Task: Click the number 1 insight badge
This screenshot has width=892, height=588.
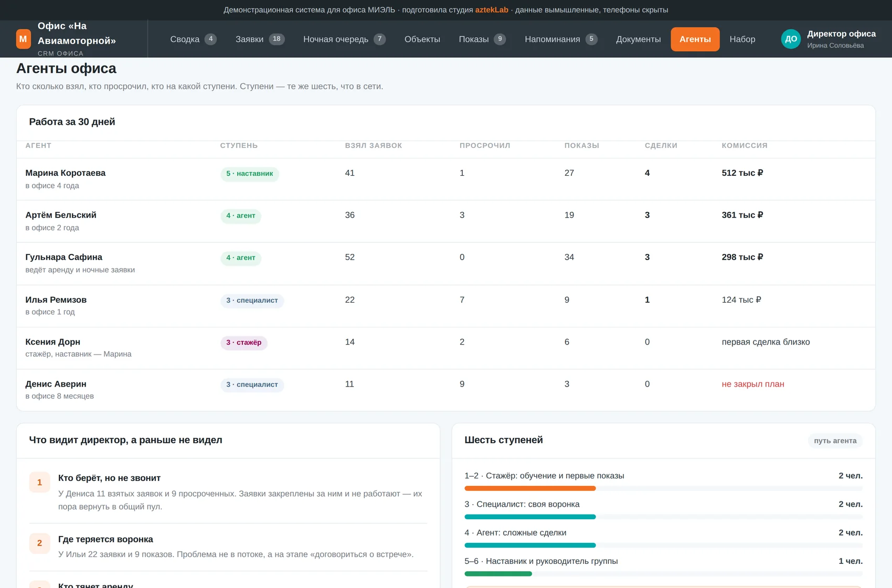Action: [39, 482]
